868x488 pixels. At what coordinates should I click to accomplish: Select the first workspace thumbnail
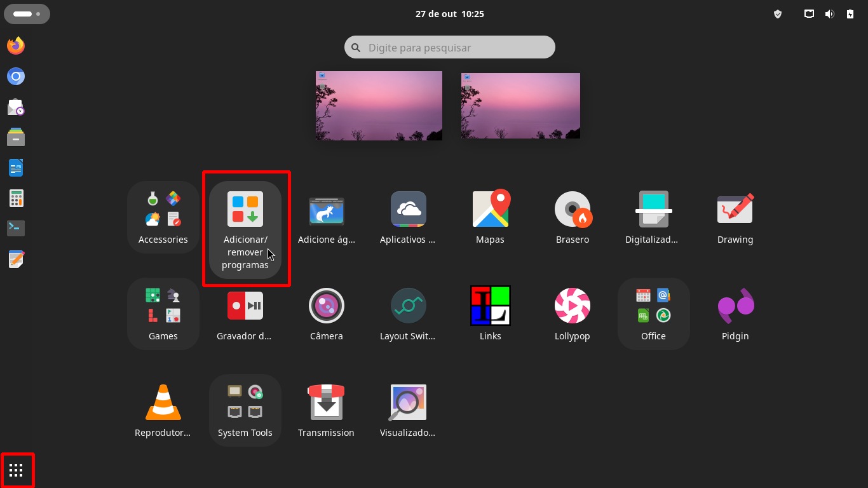379,105
